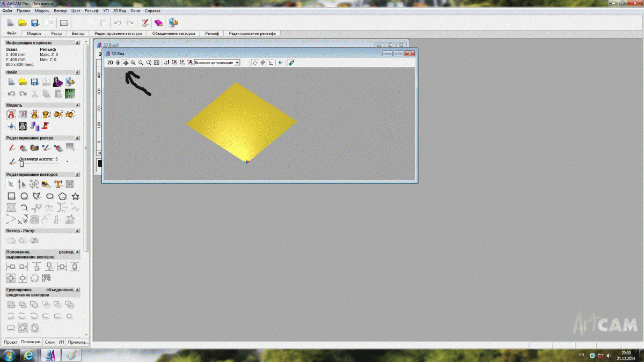Collapse the Редактирование растра section

pos(78,138)
